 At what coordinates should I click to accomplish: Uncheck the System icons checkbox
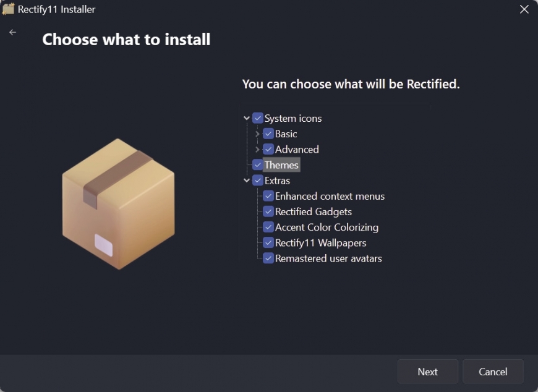point(258,118)
